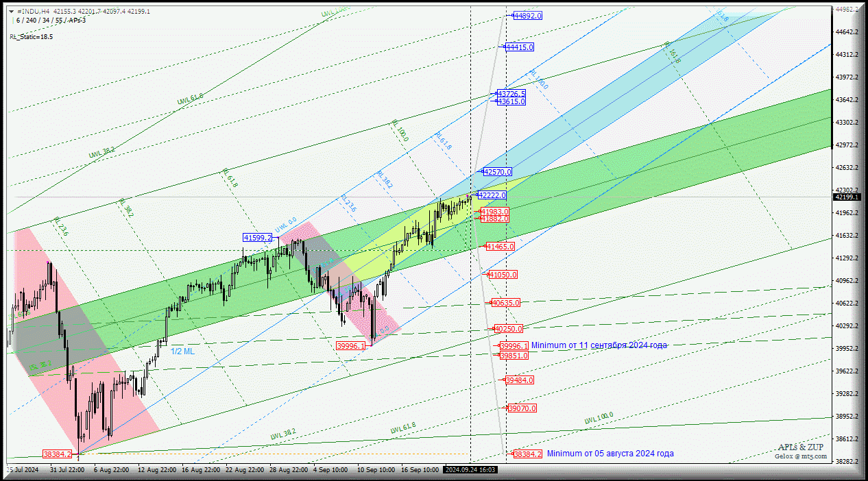Click the 39484.0 price level label
The width and height of the screenshot is (868, 481).
click(519, 380)
